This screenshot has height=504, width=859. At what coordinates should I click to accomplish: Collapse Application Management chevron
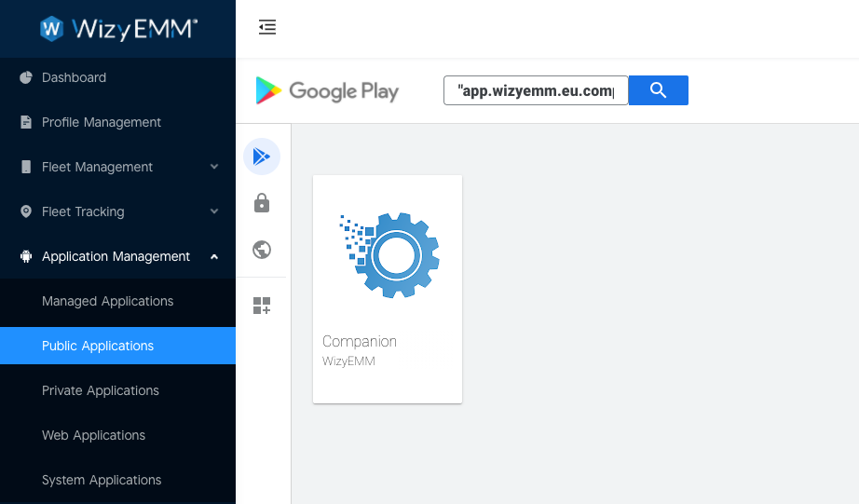(x=214, y=256)
